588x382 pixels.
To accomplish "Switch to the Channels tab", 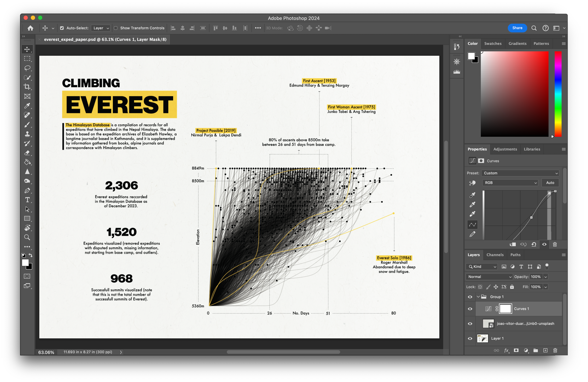I will [495, 255].
